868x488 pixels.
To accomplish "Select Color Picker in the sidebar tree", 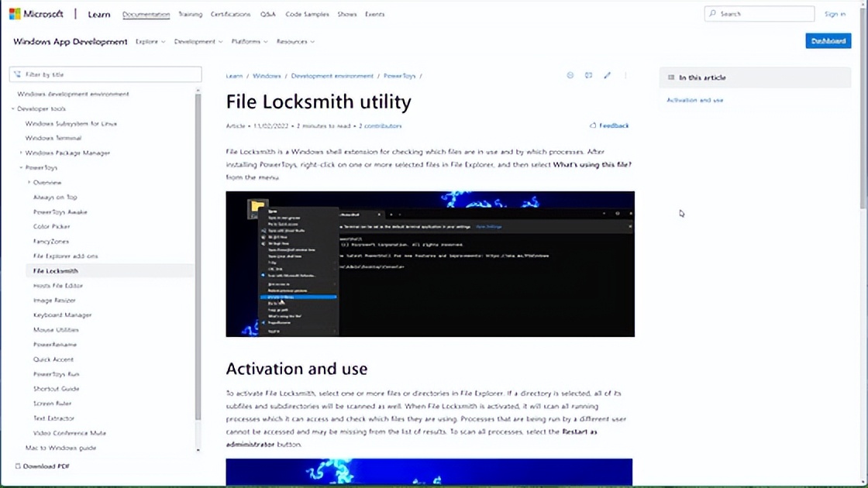I will point(51,227).
